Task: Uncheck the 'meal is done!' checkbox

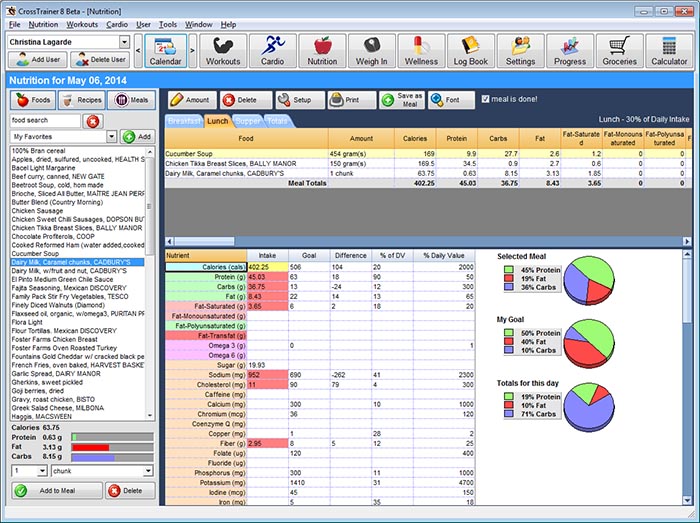Action: [x=485, y=99]
